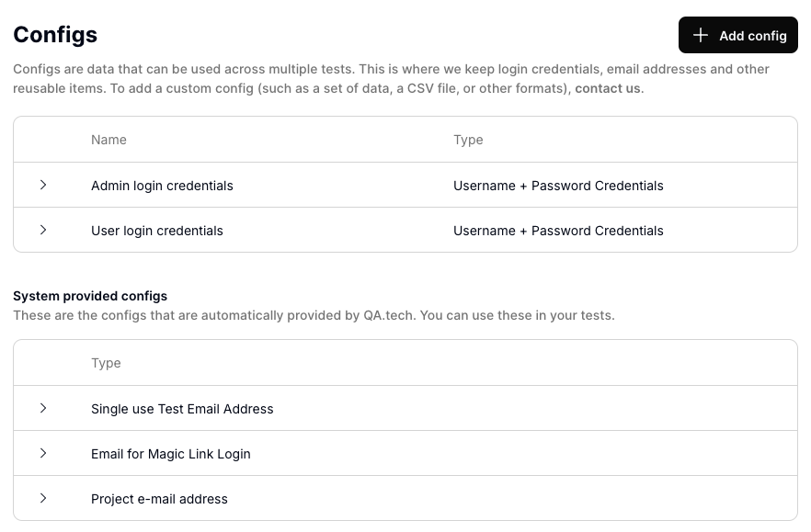Click the Configs page heading
Screen dimensions: 811x532
tap(55, 35)
